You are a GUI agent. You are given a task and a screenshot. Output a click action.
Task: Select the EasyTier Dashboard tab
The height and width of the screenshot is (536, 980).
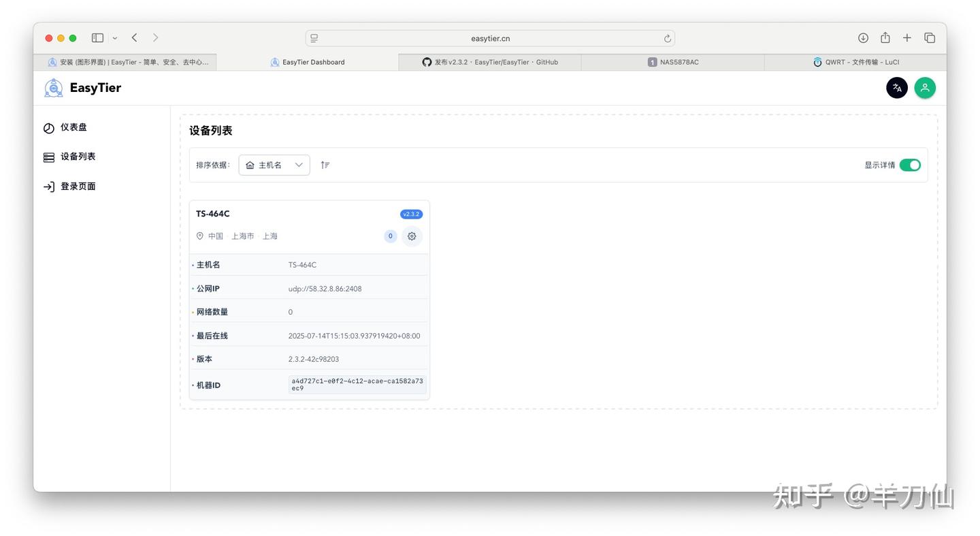(x=308, y=62)
